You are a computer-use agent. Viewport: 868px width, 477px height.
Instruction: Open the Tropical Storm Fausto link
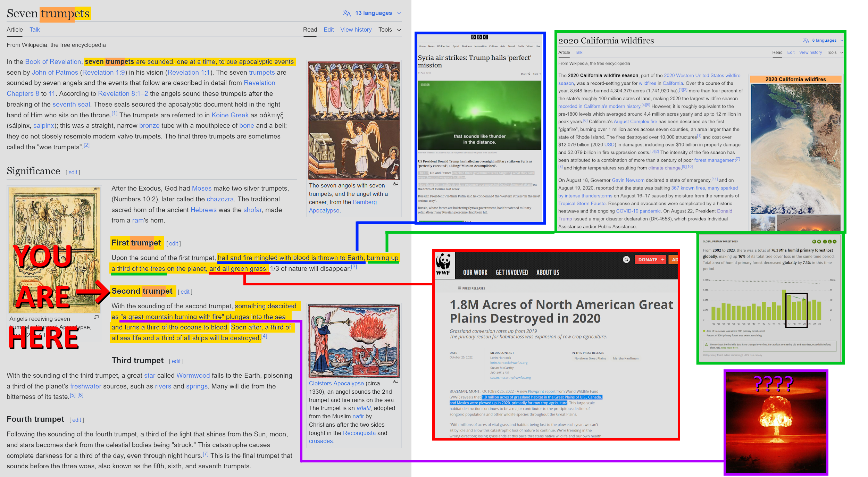point(582,203)
